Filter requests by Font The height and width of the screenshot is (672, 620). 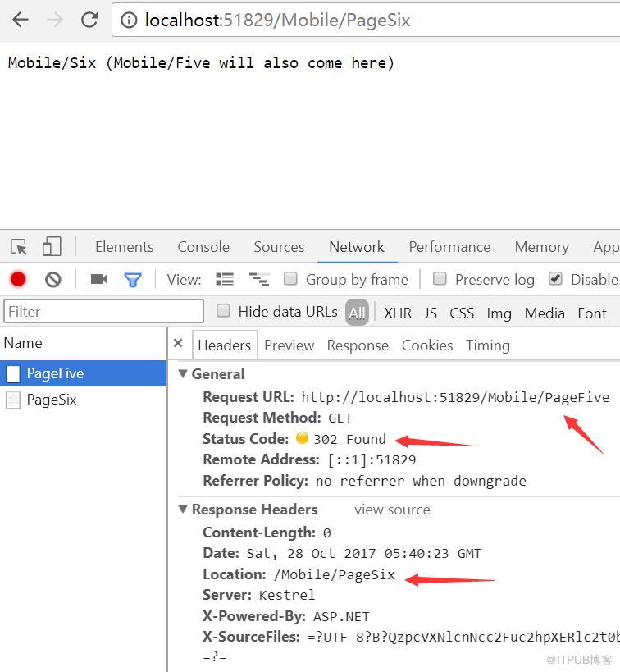pos(592,313)
